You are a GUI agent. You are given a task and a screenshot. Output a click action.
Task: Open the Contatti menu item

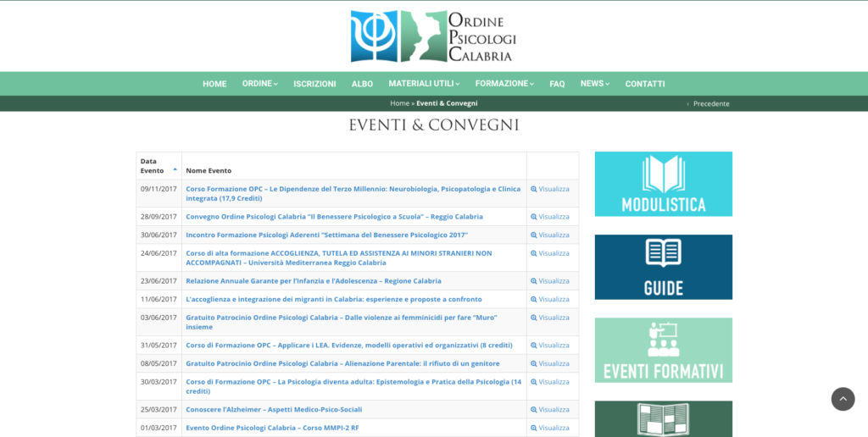point(645,84)
